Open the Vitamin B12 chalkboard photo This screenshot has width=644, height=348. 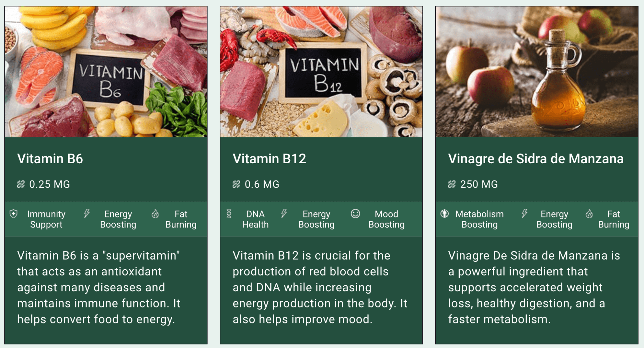coord(321,72)
